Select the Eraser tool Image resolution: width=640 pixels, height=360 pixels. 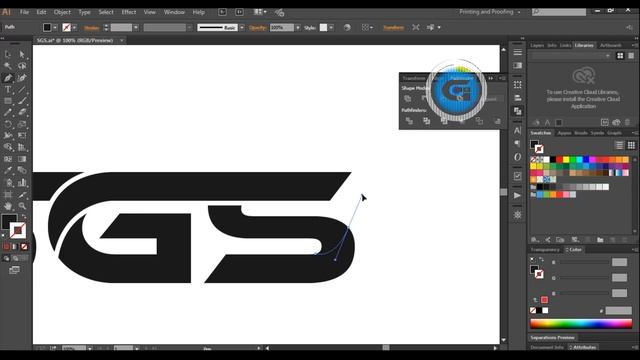[x=22, y=112]
